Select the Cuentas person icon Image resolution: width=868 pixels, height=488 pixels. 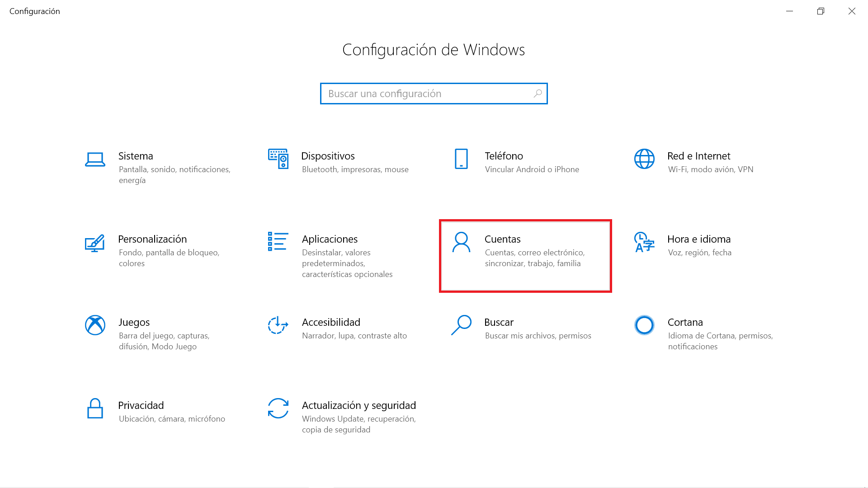(x=461, y=242)
